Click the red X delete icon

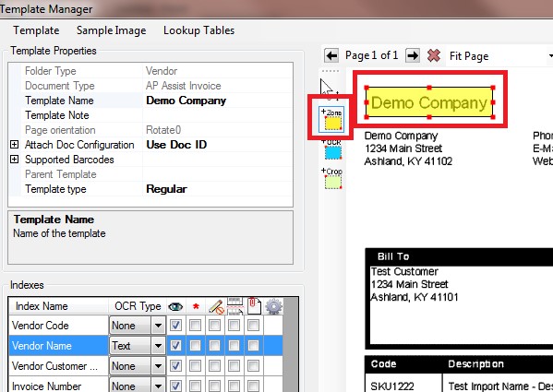click(433, 55)
